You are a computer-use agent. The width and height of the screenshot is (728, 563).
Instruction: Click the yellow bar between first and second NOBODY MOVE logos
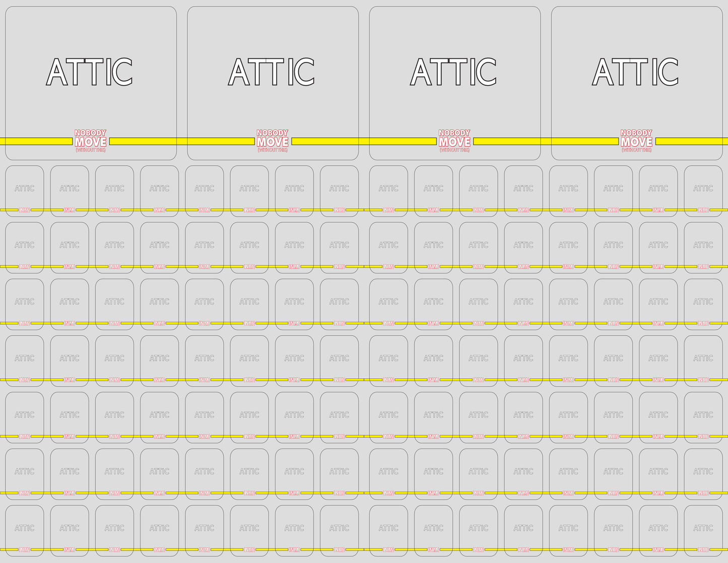point(182,141)
